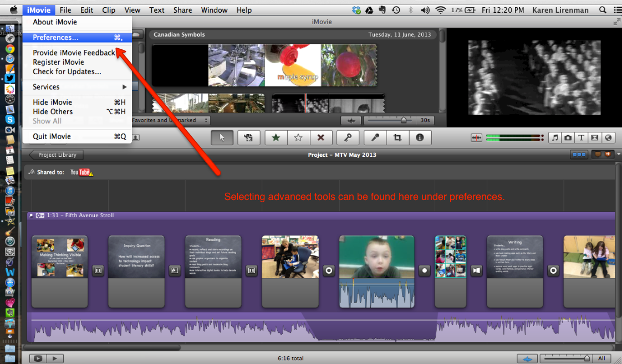Screen dimensions: 622x364
Task: Click the YouTube shared-to logo
Action: [81, 172]
